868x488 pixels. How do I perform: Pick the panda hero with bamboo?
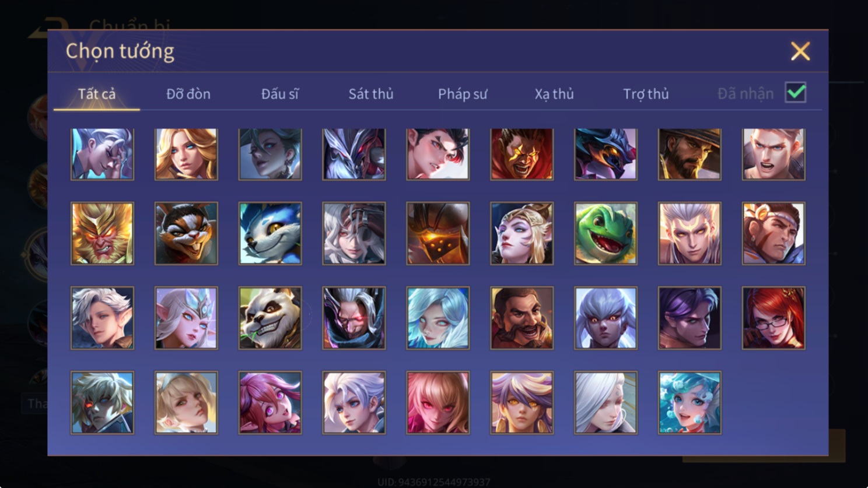point(270,318)
